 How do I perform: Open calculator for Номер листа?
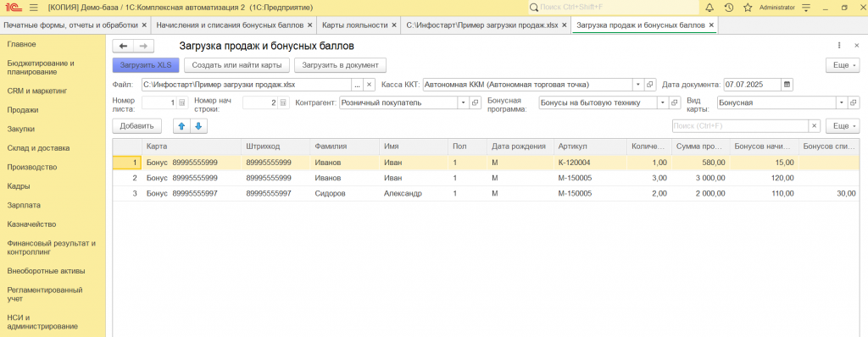pos(183,103)
